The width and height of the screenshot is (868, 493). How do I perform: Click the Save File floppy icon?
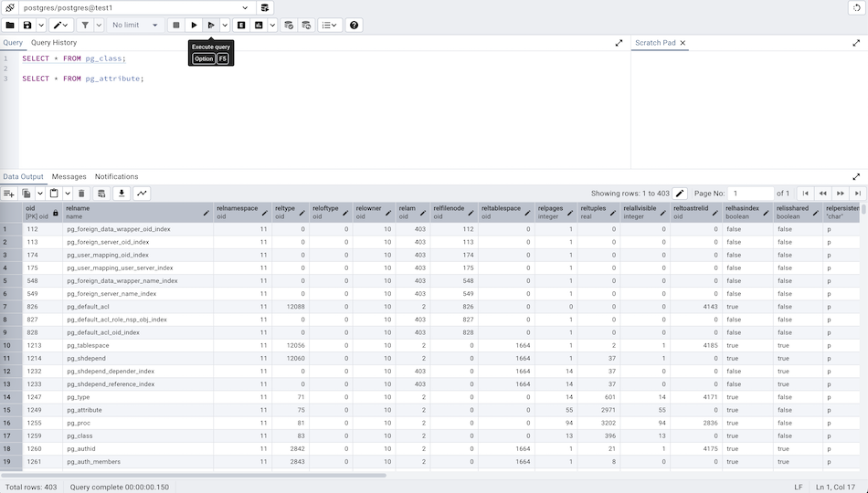click(27, 26)
